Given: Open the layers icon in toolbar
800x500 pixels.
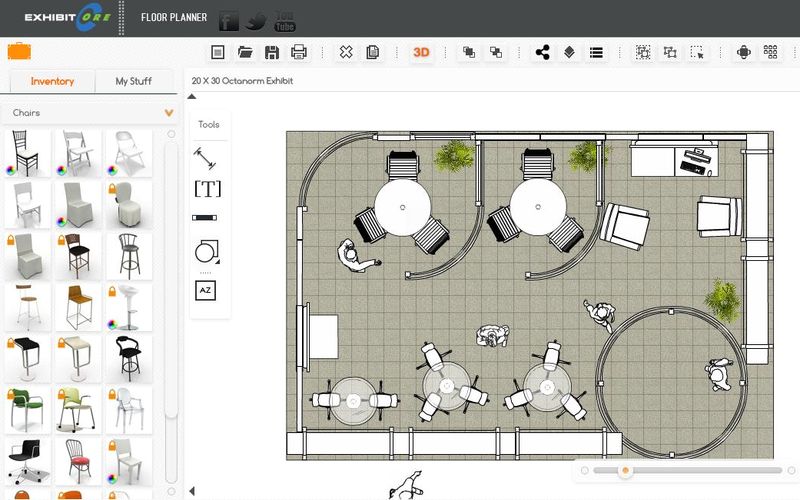Looking at the screenshot, I should [x=569, y=52].
